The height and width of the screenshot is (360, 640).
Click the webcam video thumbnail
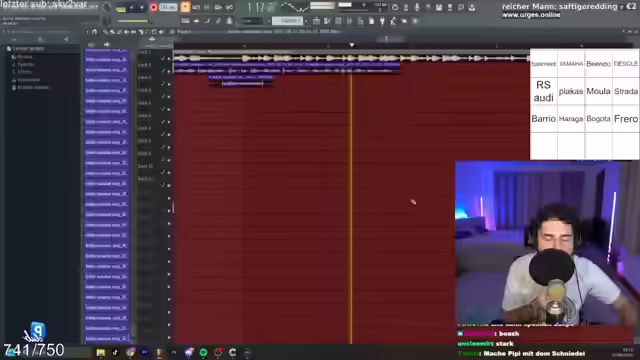[x=547, y=243]
